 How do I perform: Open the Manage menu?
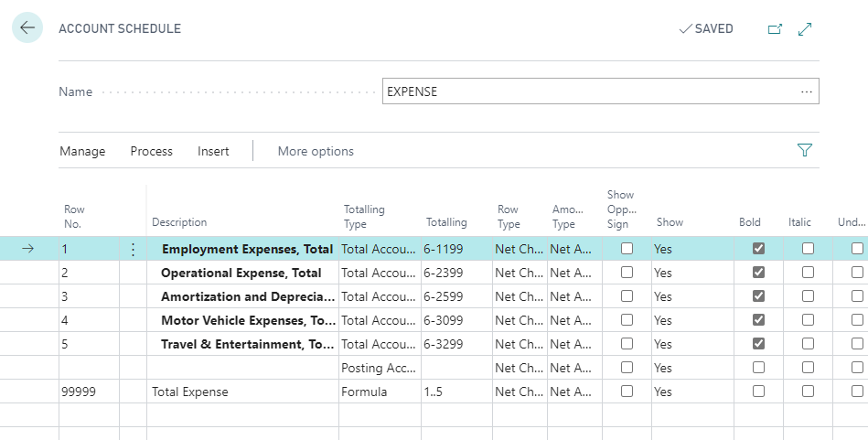coord(82,151)
